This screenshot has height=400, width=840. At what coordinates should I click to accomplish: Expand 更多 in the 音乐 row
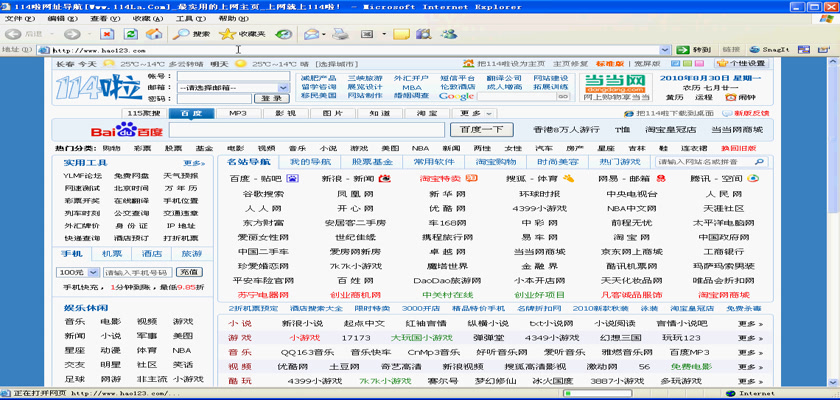[750, 352]
